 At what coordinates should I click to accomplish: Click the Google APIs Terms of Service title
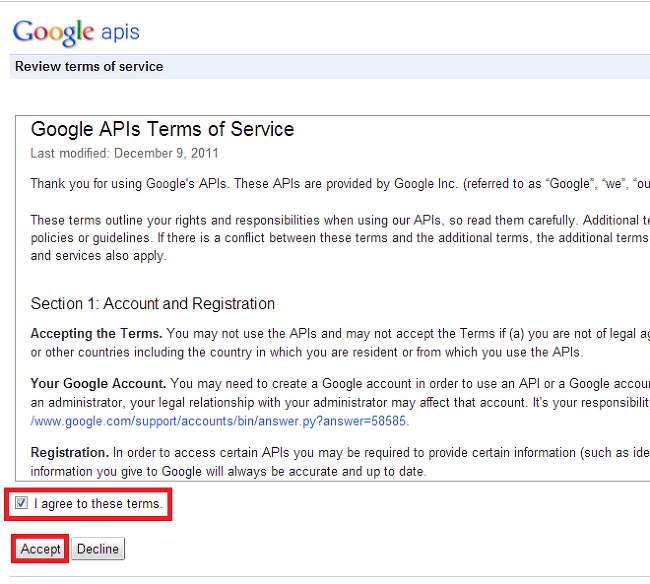tap(162, 129)
